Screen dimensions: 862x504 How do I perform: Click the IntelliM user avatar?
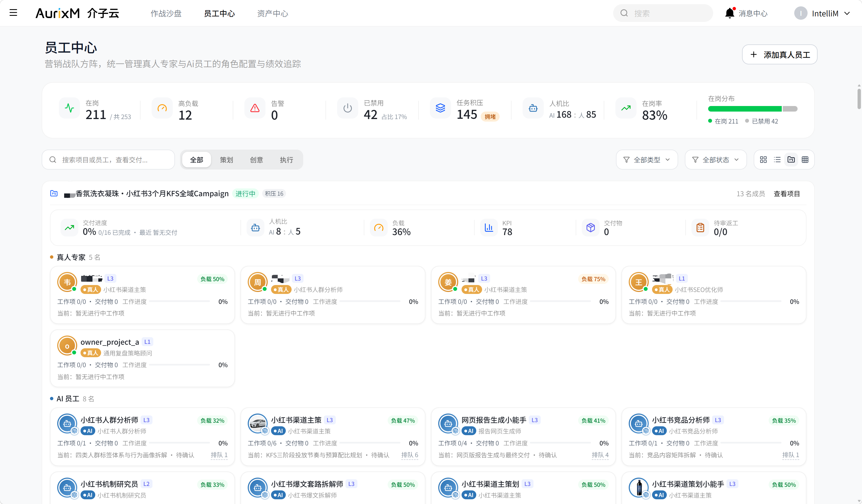point(800,13)
